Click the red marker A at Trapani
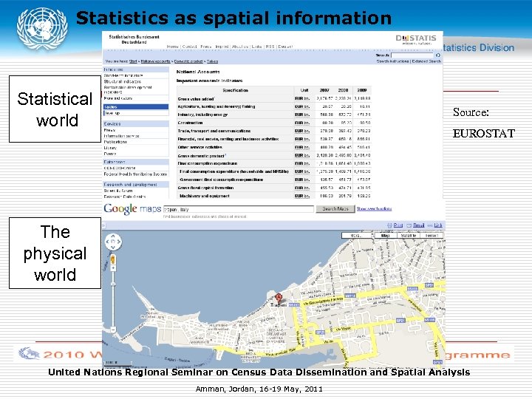Viewport: 532px width, 399px height. (x=279, y=299)
